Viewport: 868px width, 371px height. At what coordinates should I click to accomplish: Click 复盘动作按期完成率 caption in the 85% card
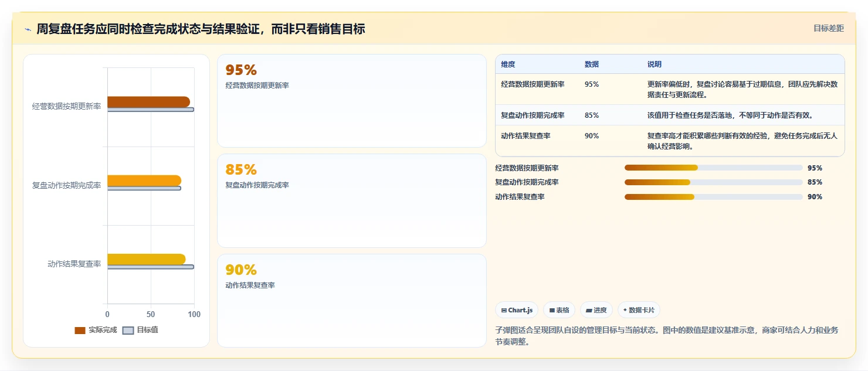click(257, 185)
